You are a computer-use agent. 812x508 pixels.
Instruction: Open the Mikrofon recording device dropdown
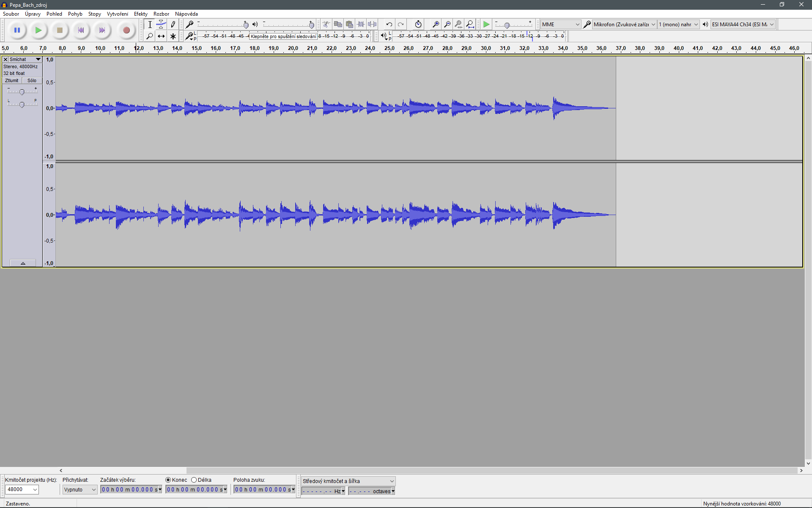coord(624,24)
